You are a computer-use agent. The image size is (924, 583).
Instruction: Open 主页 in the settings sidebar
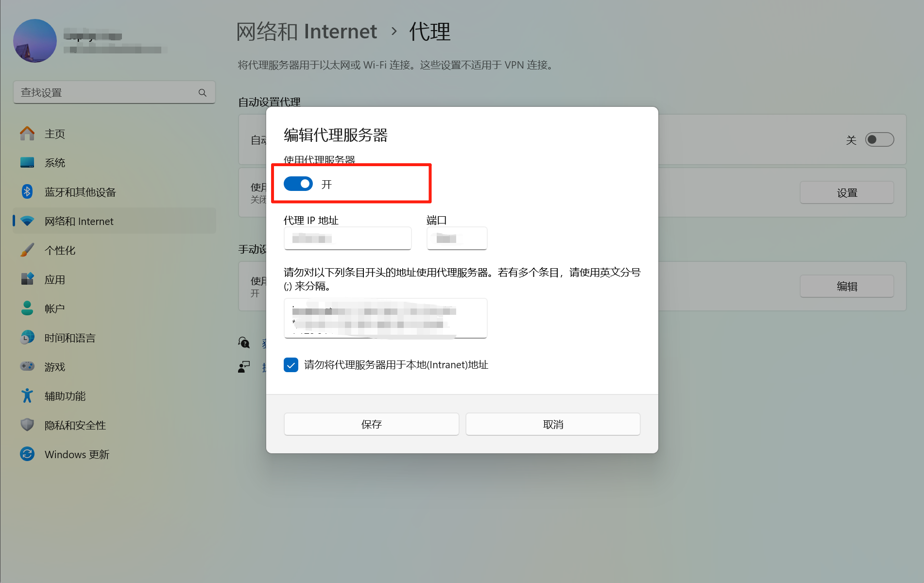(x=115, y=134)
